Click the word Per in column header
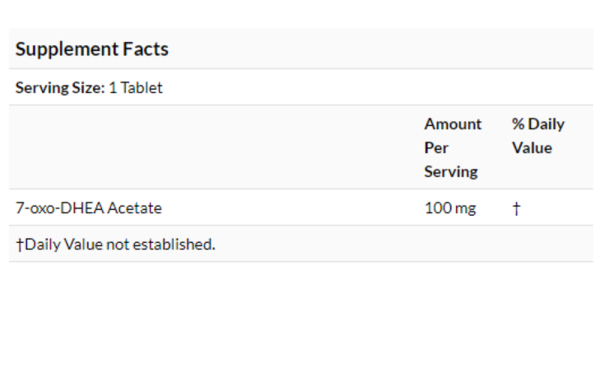 [x=436, y=148]
